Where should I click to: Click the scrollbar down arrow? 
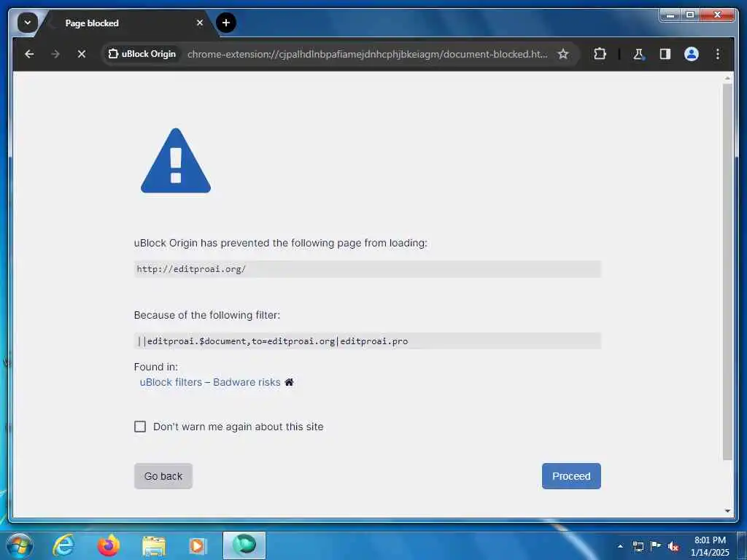pyautogui.click(x=727, y=511)
